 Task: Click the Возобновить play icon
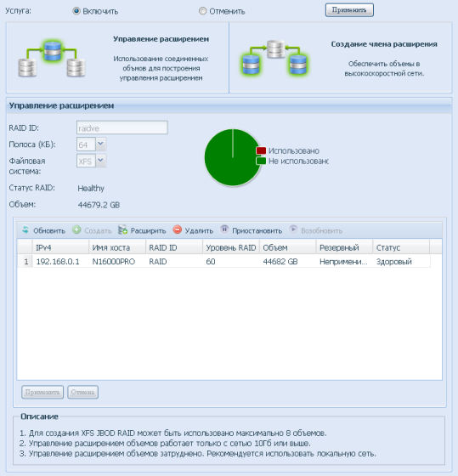(293, 229)
